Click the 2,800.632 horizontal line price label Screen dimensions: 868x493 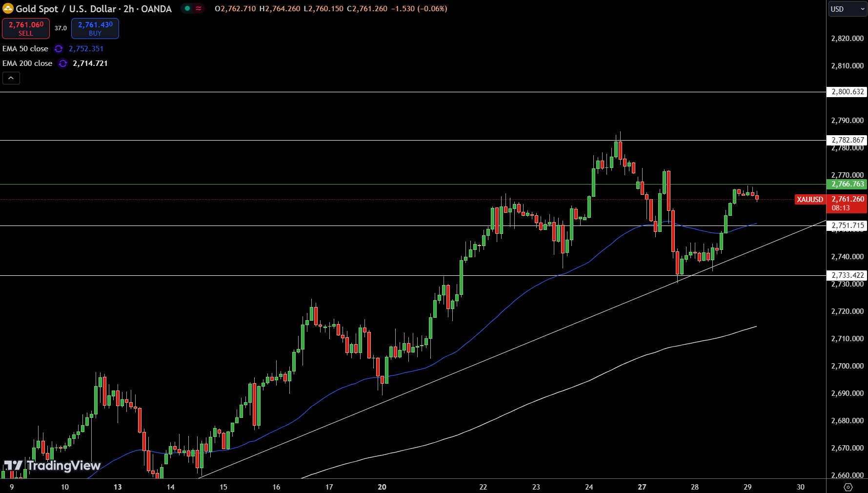[847, 92]
